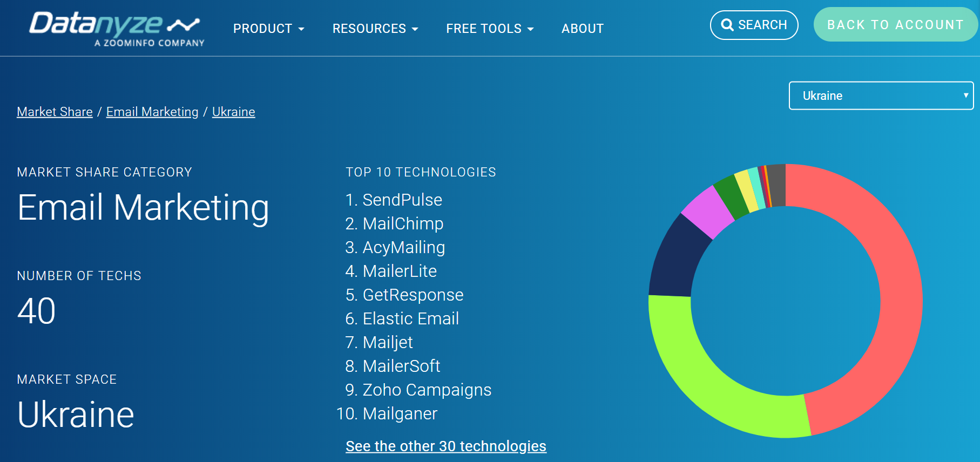
Task: Click the Email Marketing category heading
Action: click(x=143, y=208)
